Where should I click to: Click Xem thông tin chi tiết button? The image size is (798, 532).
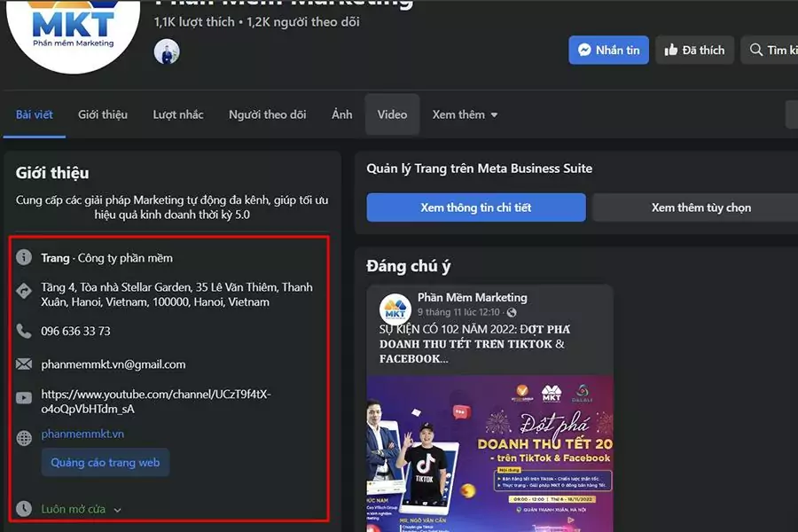pyautogui.click(x=476, y=207)
